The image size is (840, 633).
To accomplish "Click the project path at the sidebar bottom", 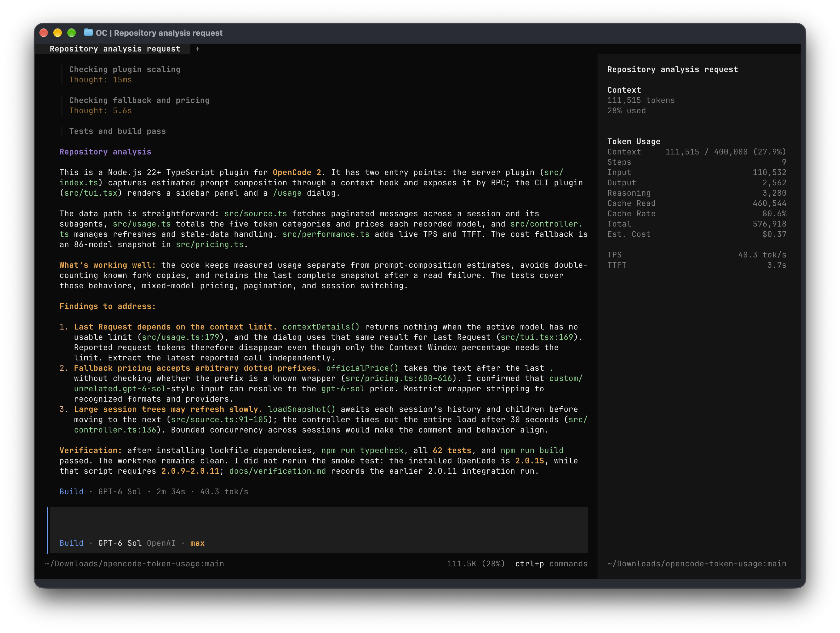I will (x=696, y=564).
